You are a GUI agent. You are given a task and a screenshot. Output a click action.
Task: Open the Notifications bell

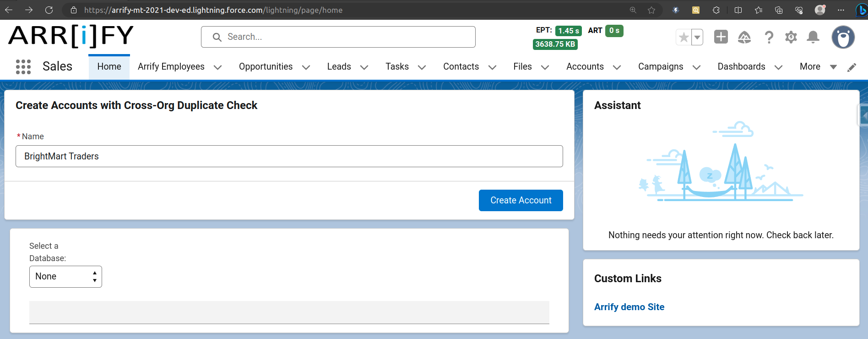pos(813,37)
